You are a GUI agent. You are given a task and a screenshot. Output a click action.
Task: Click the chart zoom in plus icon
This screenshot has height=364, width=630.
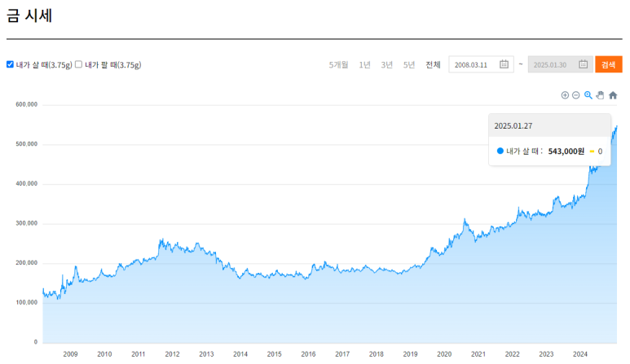[565, 95]
